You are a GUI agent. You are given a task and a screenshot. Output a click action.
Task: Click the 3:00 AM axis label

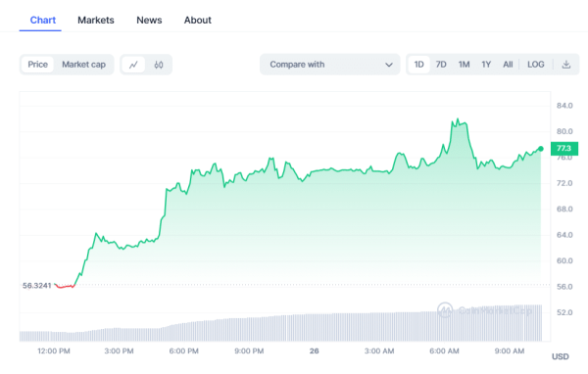379,351
